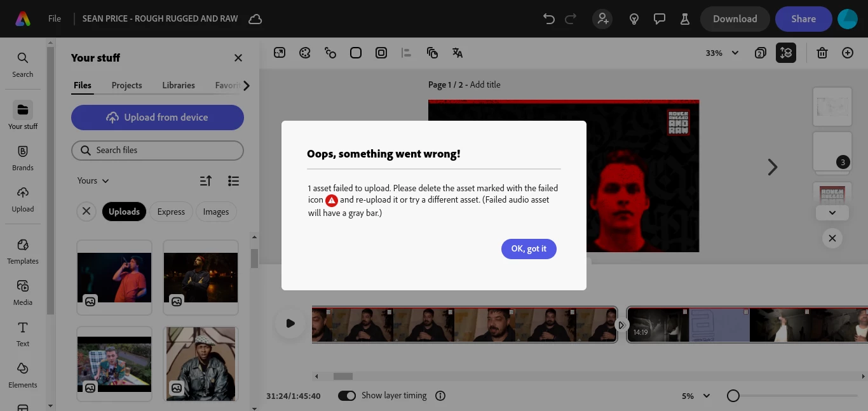Open the 33% canvas zoom dropdown

(722, 53)
